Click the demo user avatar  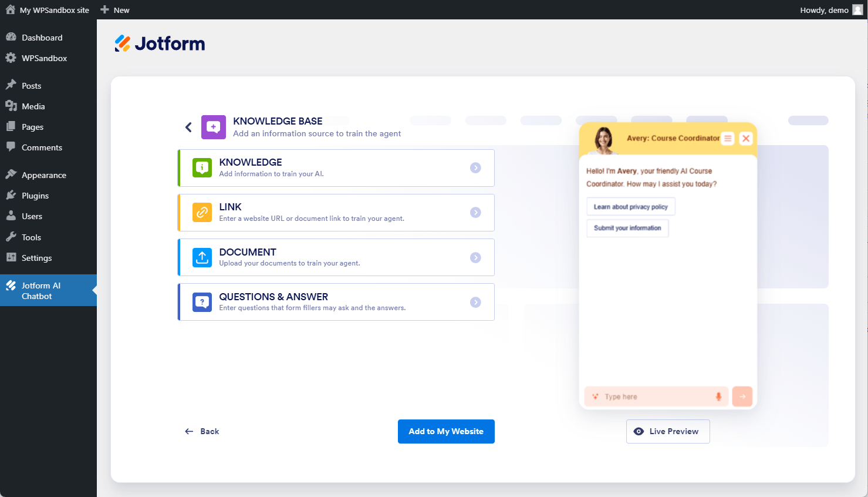(x=857, y=9)
